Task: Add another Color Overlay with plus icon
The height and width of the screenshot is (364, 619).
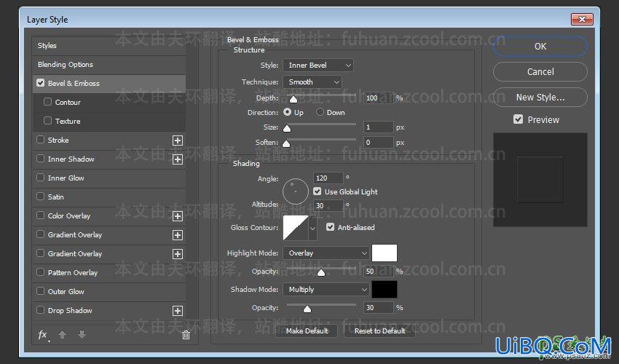Action: [x=178, y=216]
